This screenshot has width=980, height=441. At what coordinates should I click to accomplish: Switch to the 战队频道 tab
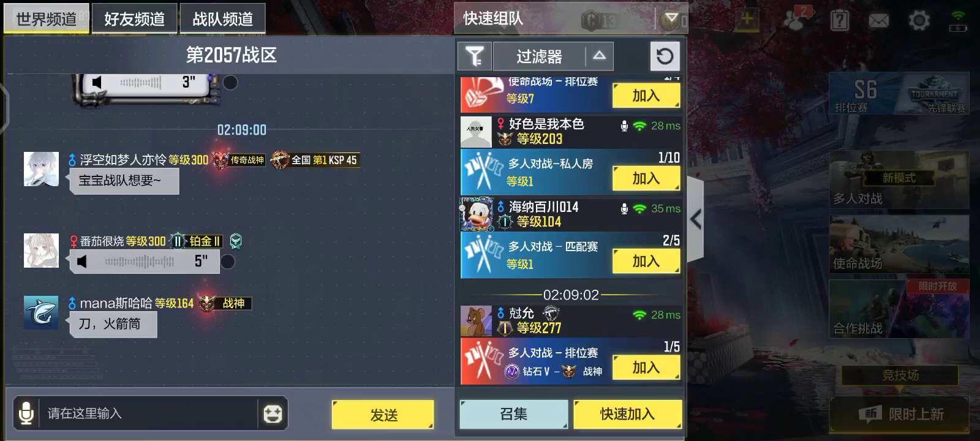point(223,19)
